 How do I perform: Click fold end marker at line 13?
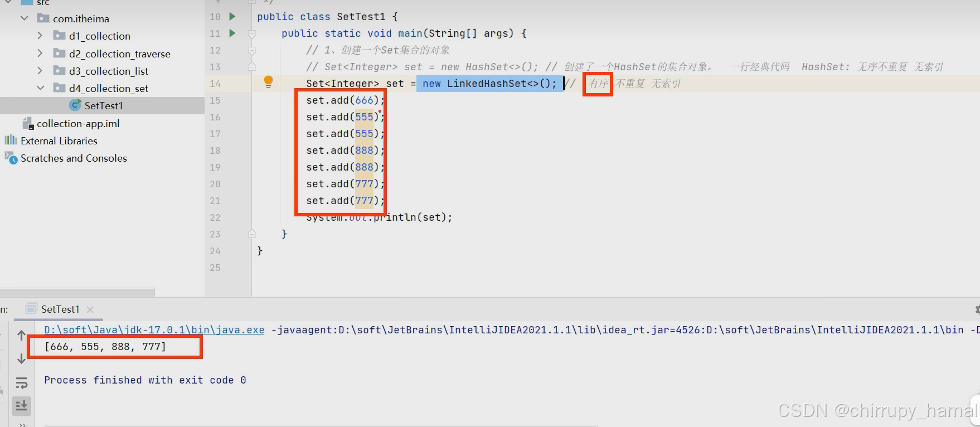[252, 66]
